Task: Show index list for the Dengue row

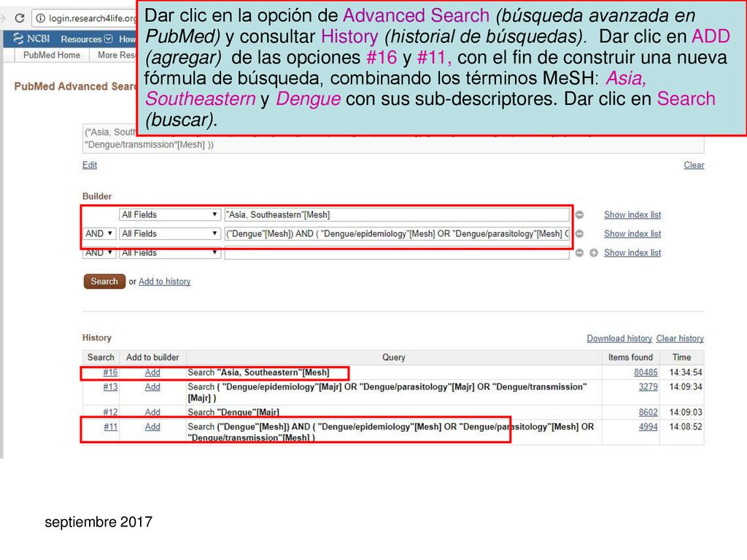Action: pyautogui.click(x=632, y=234)
